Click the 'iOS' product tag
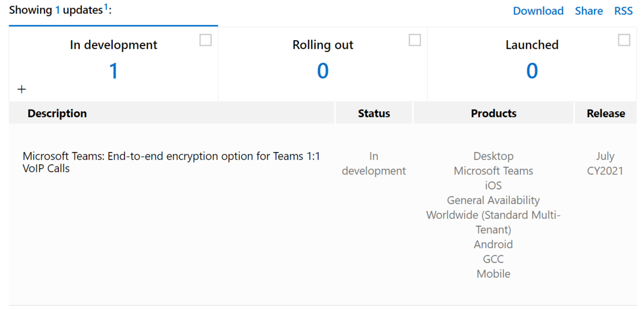 point(494,185)
